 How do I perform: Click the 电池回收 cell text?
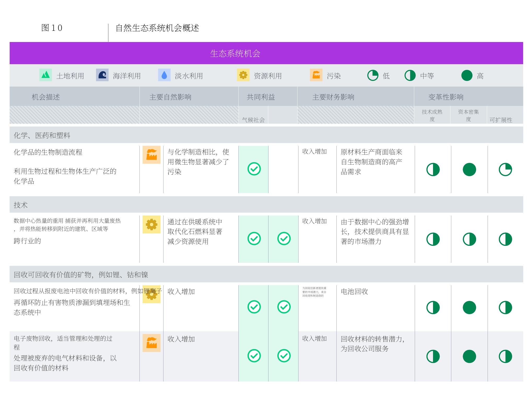coord(354,291)
